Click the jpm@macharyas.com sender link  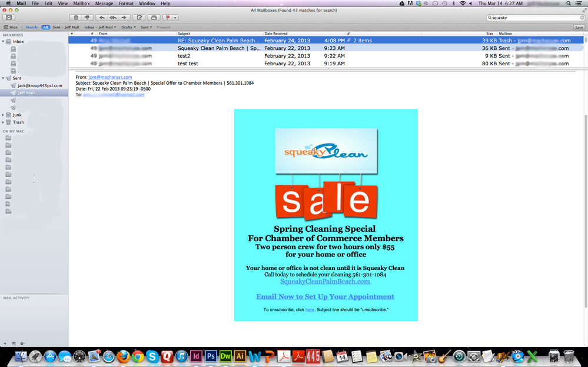coord(110,77)
